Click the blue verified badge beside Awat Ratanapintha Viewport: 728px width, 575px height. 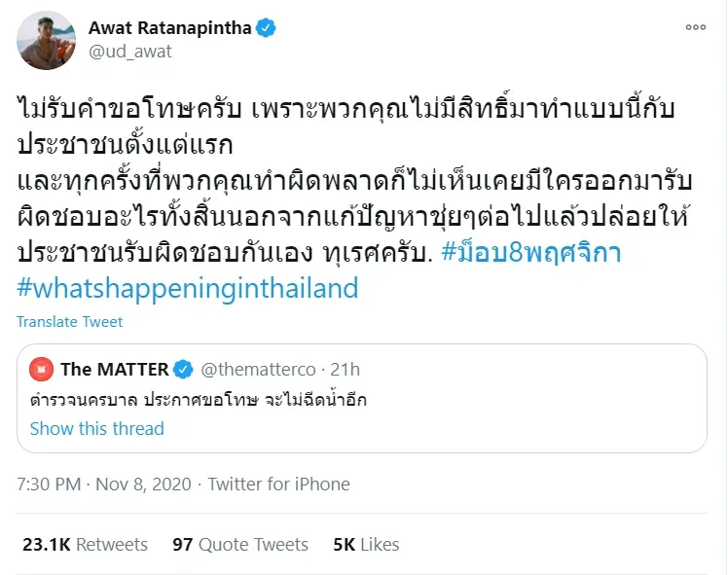tap(265, 28)
